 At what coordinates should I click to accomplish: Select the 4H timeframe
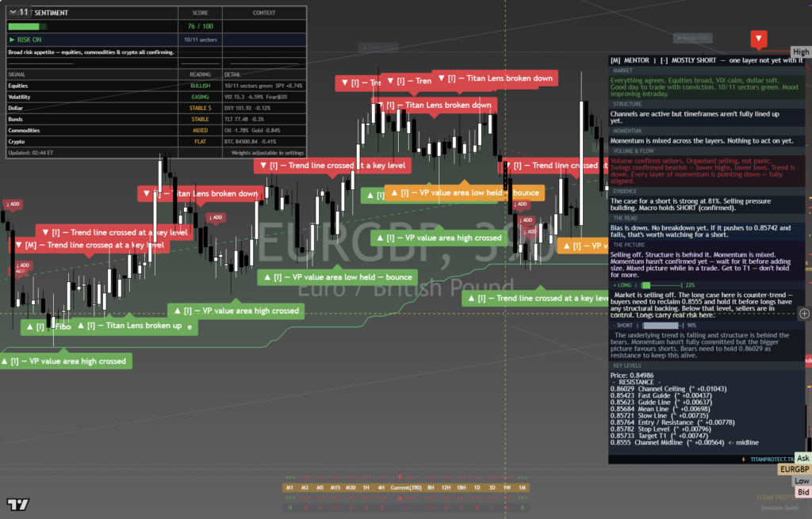click(x=381, y=487)
